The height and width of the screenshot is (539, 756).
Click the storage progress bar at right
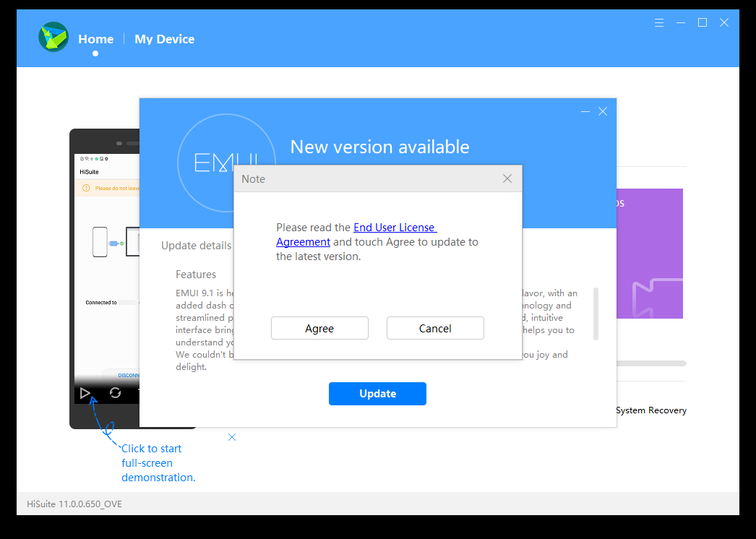point(651,363)
